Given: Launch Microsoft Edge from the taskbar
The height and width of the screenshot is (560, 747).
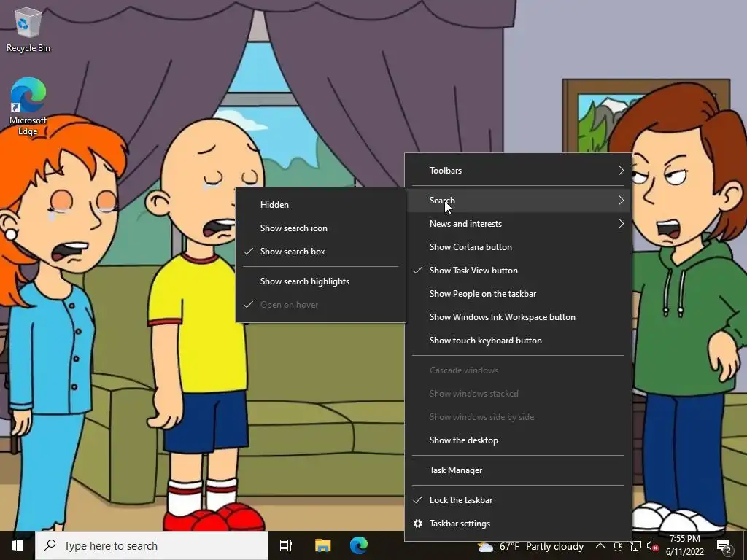Looking at the screenshot, I should (x=359, y=545).
